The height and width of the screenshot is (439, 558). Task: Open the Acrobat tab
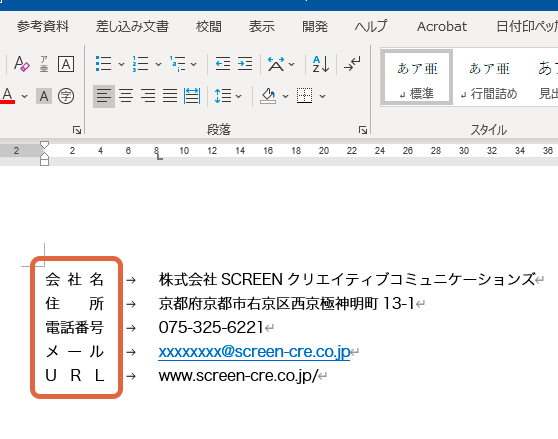pos(442,26)
